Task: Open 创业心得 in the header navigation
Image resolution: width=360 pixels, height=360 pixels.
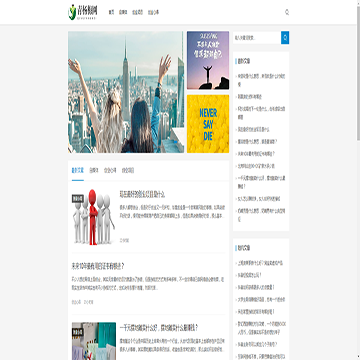Action: pyautogui.click(x=153, y=12)
